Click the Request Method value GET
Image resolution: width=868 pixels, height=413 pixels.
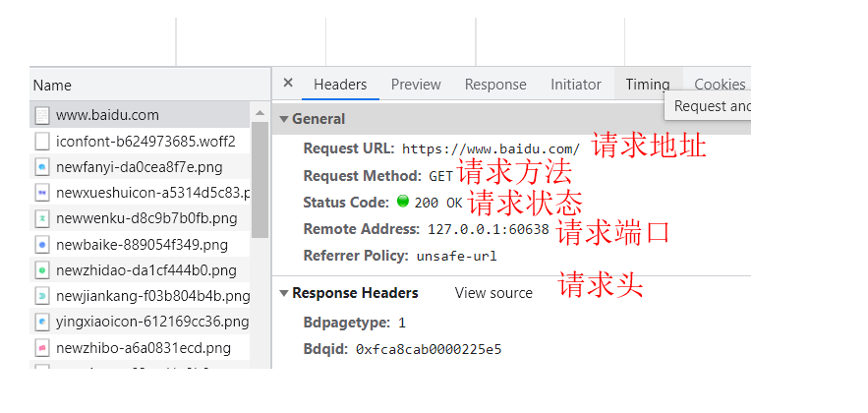(440, 176)
